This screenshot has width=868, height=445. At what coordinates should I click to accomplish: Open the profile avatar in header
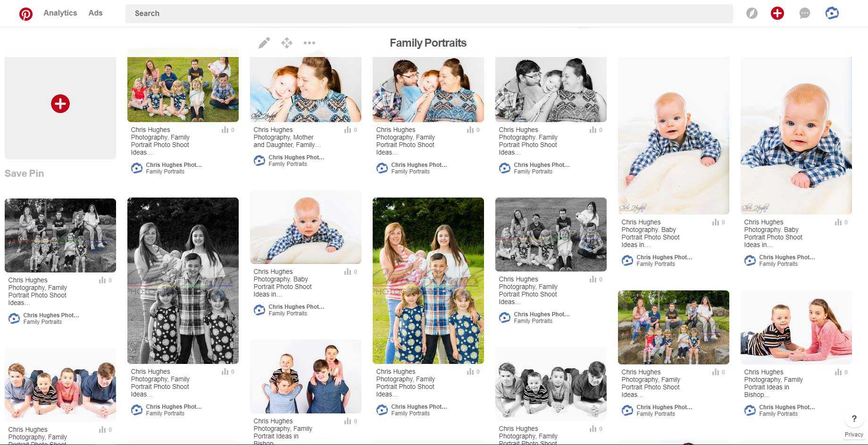pyautogui.click(x=832, y=14)
